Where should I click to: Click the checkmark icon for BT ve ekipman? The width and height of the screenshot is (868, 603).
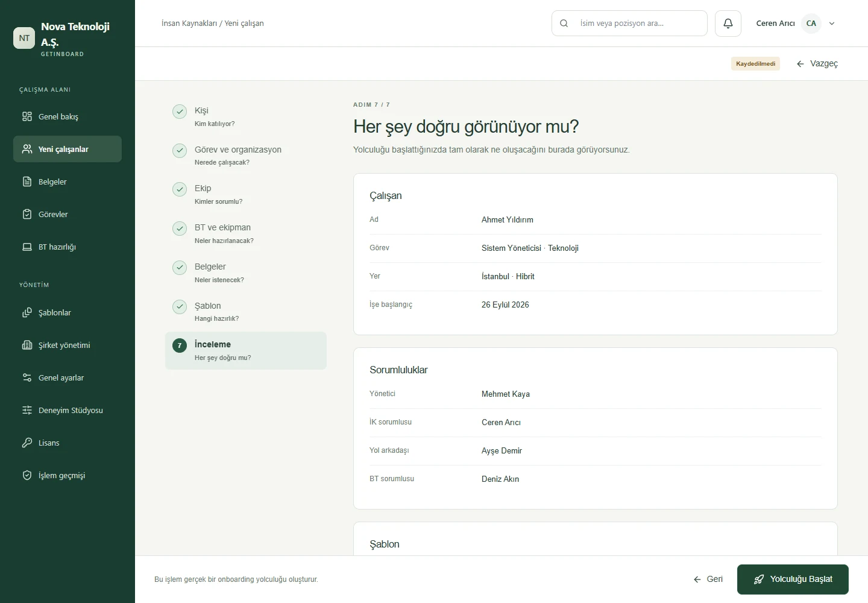tap(180, 229)
